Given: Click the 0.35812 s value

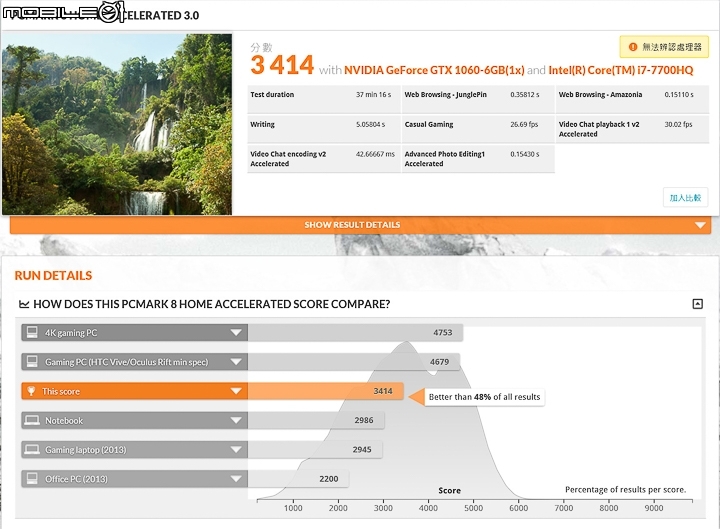Looking at the screenshot, I should tap(525, 95).
